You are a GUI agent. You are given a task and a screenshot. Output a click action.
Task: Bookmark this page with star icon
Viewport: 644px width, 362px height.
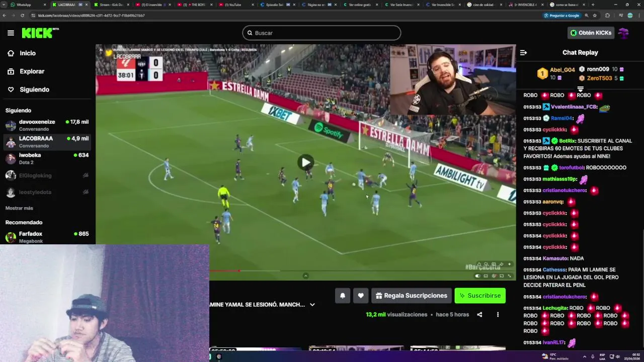pyautogui.click(x=595, y=16)
